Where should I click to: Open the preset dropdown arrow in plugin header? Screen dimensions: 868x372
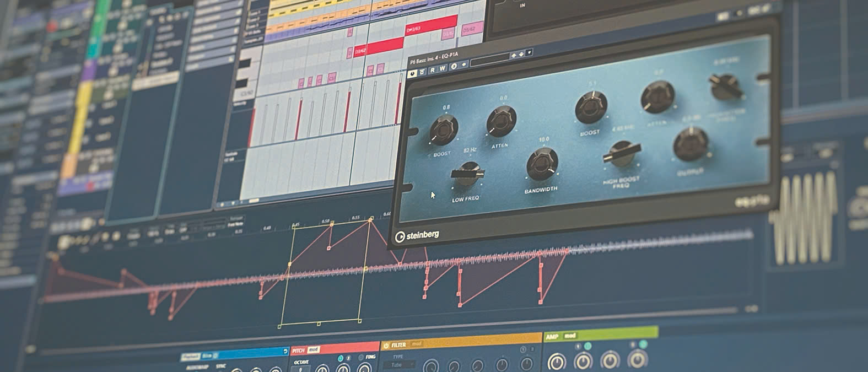[x=529, y=53]
